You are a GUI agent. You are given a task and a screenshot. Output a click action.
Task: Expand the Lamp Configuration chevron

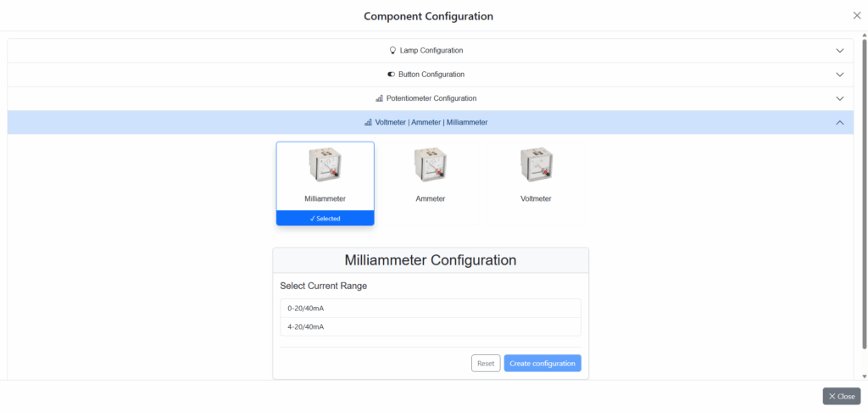839,51
